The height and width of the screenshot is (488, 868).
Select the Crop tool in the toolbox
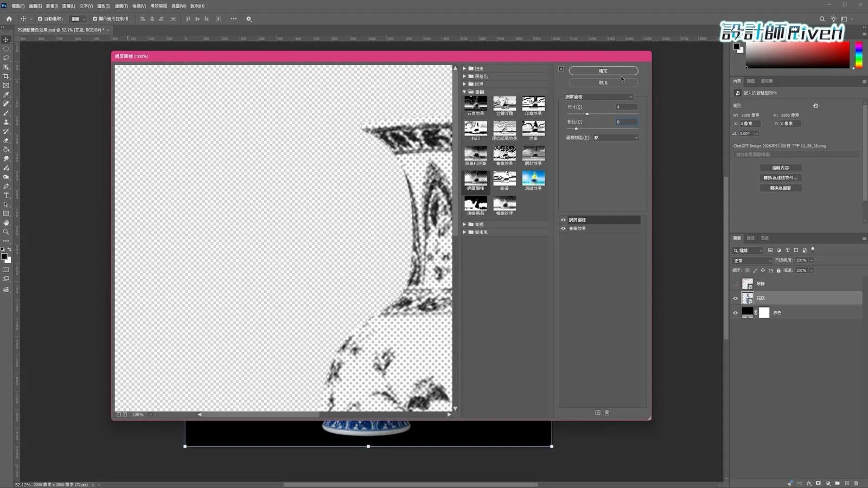[x=6, y=76]
